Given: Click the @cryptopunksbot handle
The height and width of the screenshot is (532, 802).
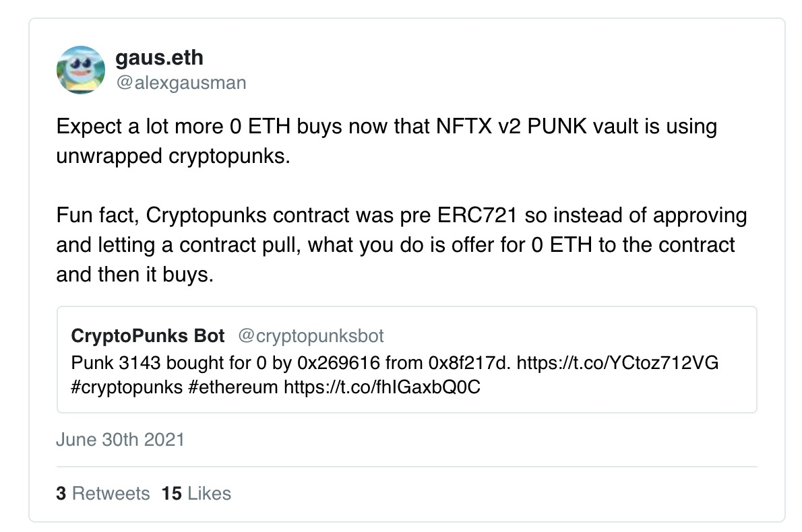Looking at the screenshot, I should [x=311, y=336].
